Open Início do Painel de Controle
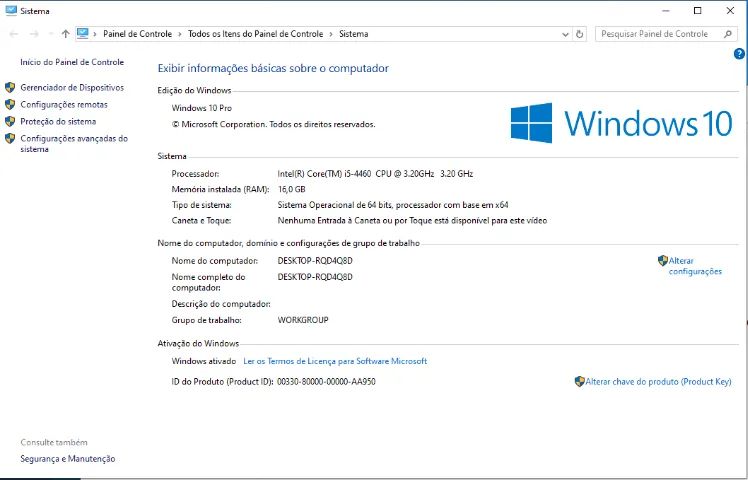The image size is (748, 480). tap(72, 62)
